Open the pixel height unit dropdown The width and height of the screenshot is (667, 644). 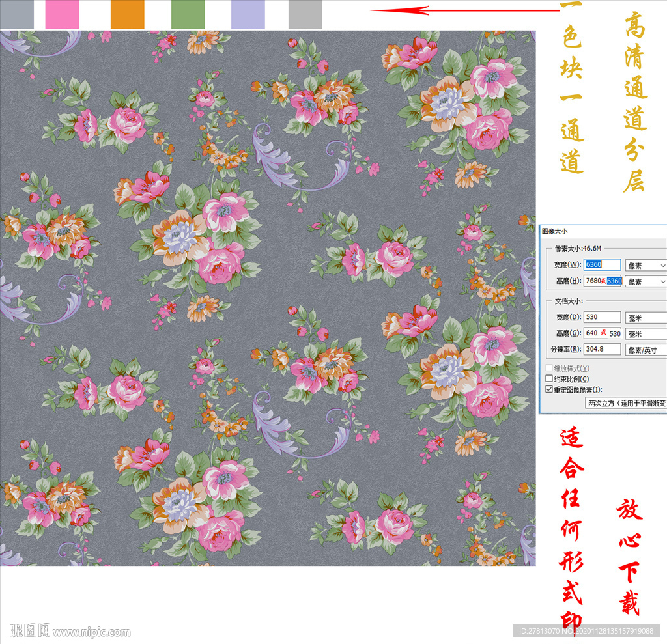click(646, 281)
